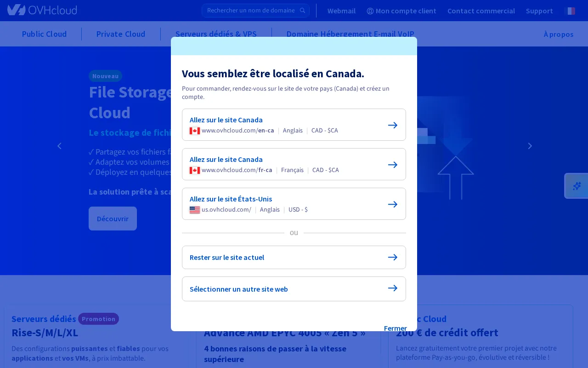Open the sparkle assistant widget
This screenshot has width=588, height=368.
pos(577,186)
